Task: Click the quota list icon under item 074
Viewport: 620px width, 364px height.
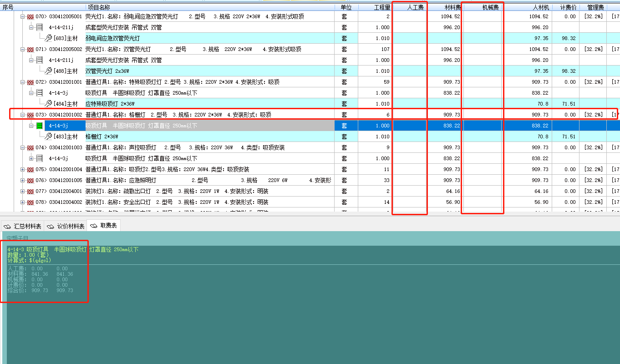Action: click(x=40, y=158)
